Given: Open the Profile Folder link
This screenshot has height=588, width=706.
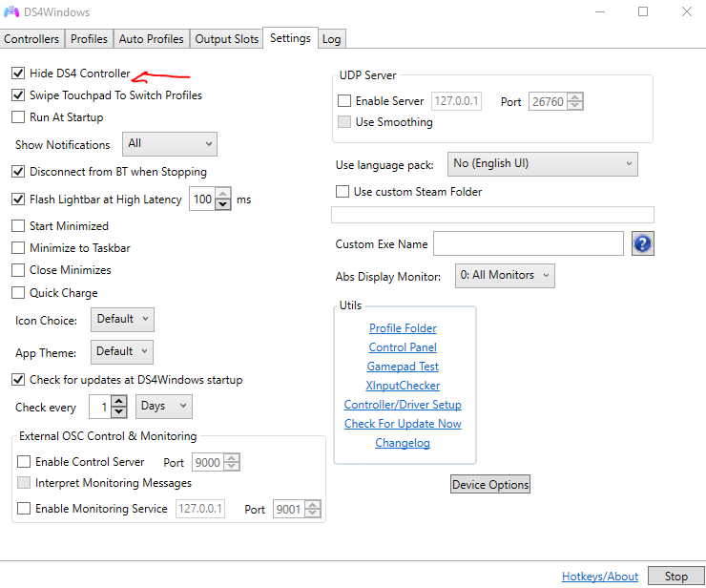Looking at the screenshot, I should 403,328.
